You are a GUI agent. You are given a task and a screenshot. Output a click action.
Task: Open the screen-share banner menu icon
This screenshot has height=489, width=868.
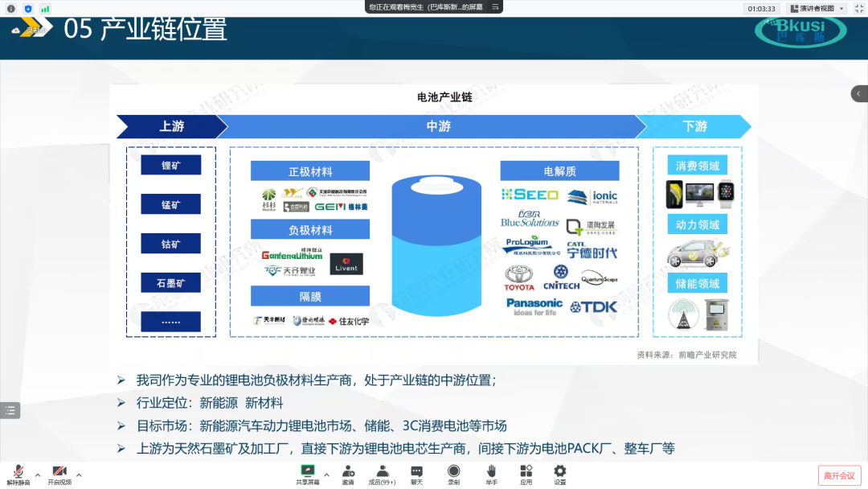coord(495,7)
